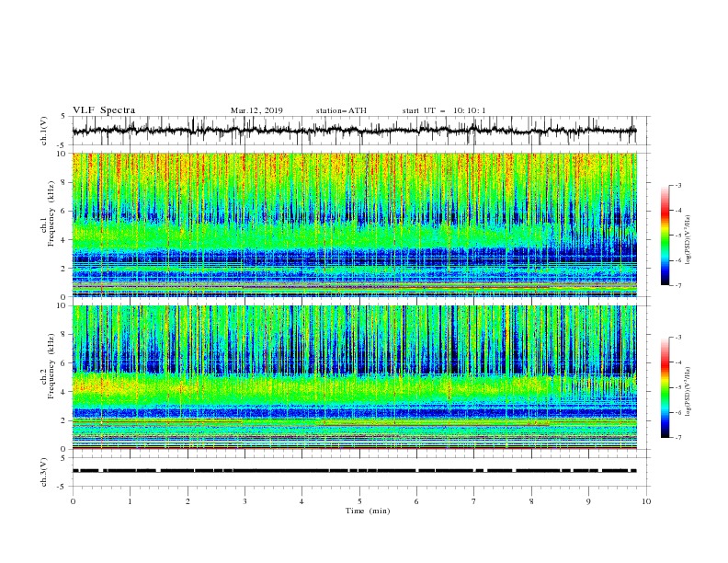This screenshot has width=728, height=563.
Task: Click the time axis tick label "4"
Action: [301, 501]
